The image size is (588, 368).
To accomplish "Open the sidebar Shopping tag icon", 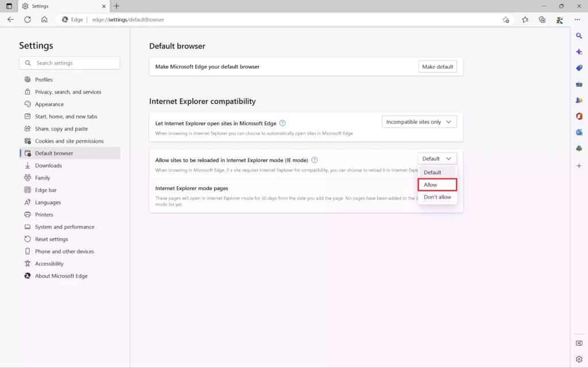I will [x=579, y=68].
